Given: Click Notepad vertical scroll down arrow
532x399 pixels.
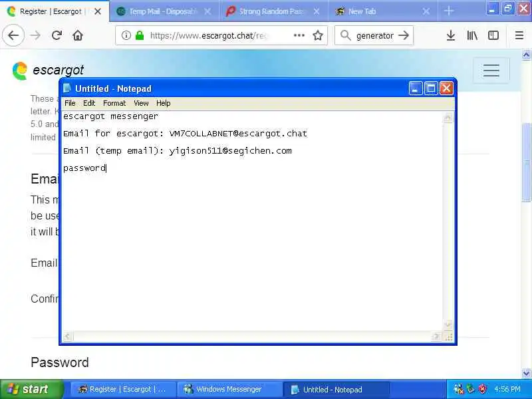Looking at the screenshot, I should (x=448, y=325).
